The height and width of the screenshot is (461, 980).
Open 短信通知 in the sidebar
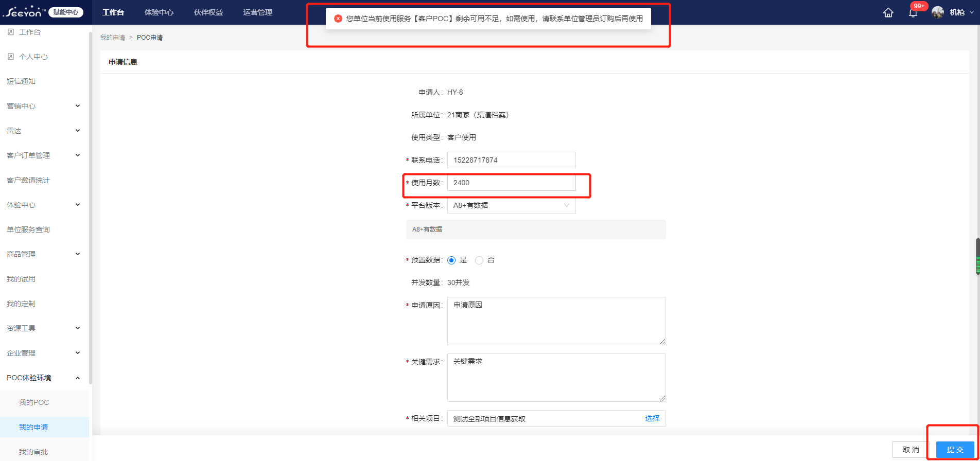pyautogui.click(x=21, y=81)
